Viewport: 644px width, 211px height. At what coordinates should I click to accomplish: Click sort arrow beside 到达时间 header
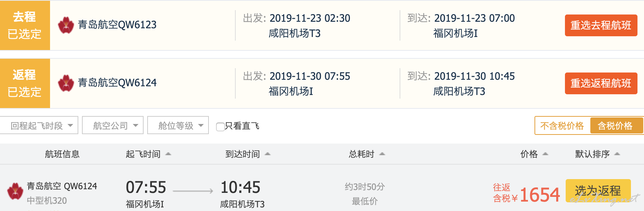coord(268,154)
